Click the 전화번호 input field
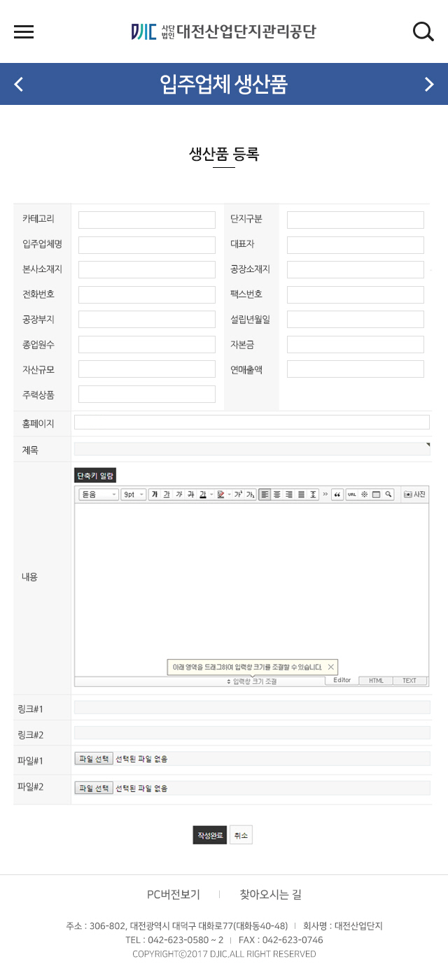The height and width of the screenshot is (980, 448). [x=147, y=294]
